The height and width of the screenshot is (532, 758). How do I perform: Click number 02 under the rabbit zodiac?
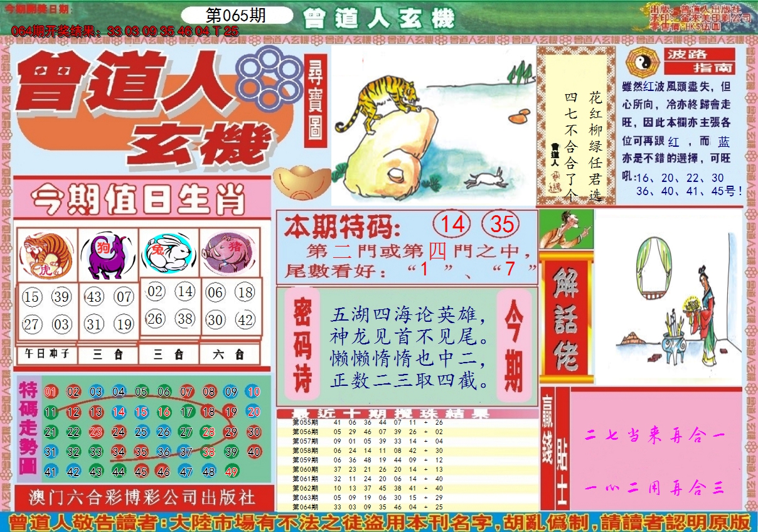pyautogui.click(x=156, y=292)
